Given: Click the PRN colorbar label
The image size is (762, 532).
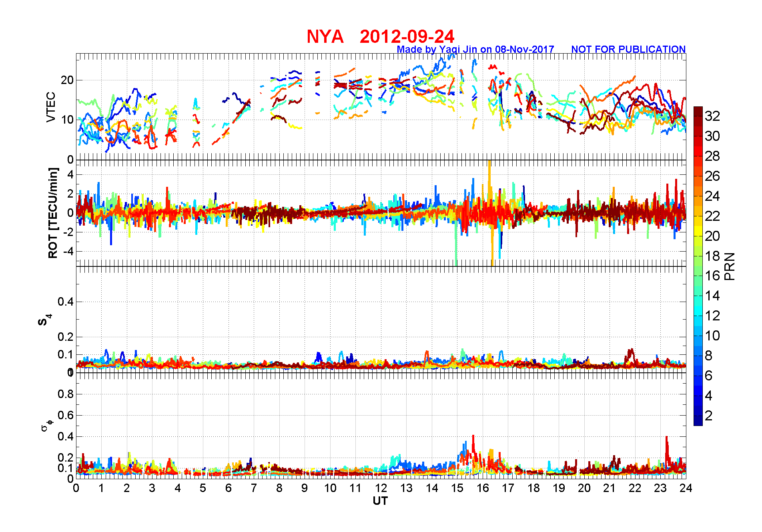Looking at the screenshot, I should [730, 266].
